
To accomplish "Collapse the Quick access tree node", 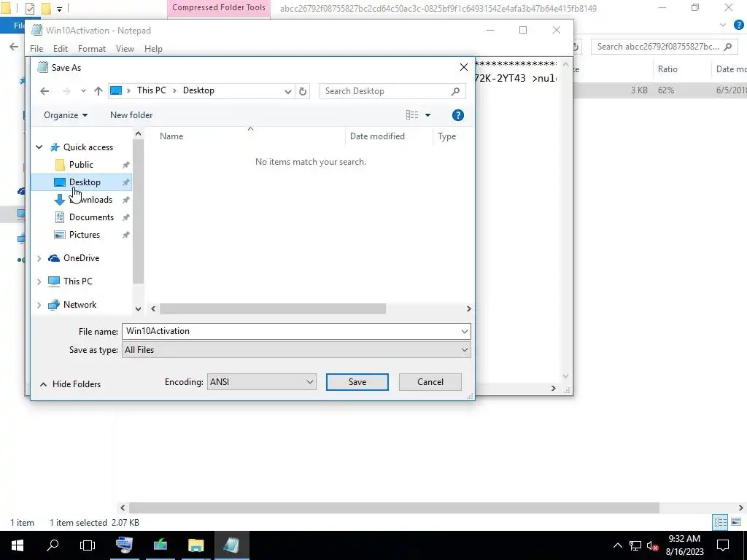I will coord(39,147).
